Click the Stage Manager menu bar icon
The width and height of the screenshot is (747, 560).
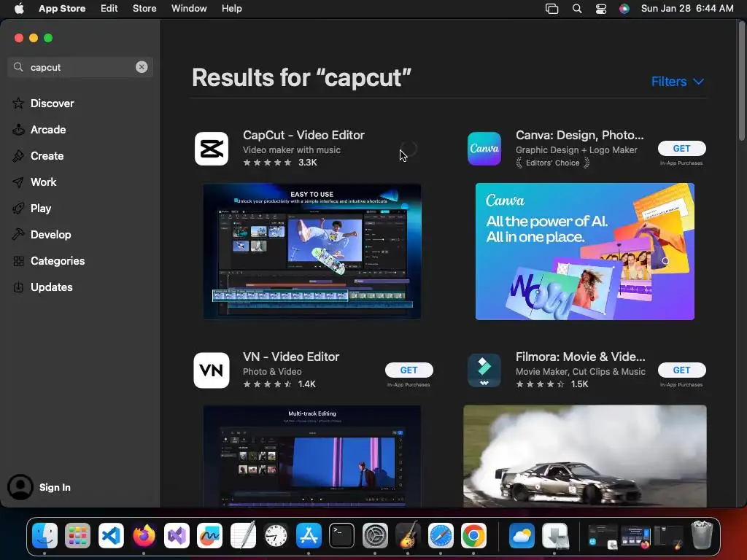point(551,9)
